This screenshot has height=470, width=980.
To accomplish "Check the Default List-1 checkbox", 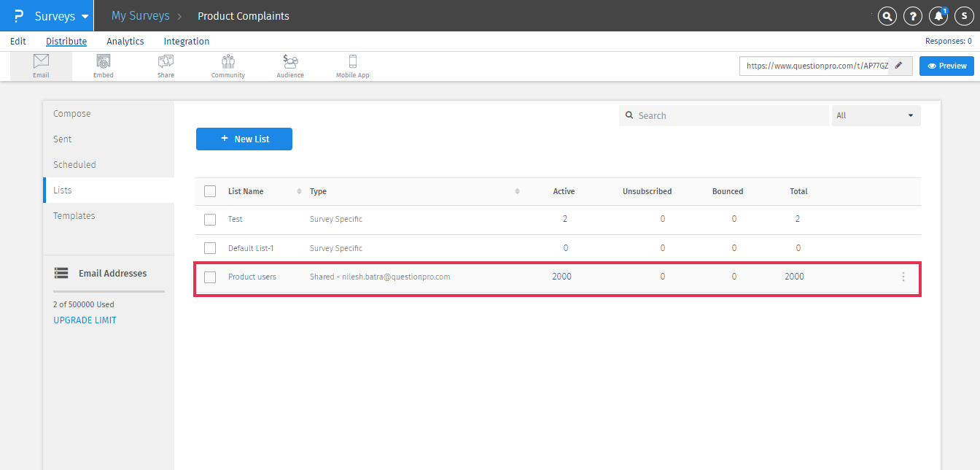I will coord(210,248).
